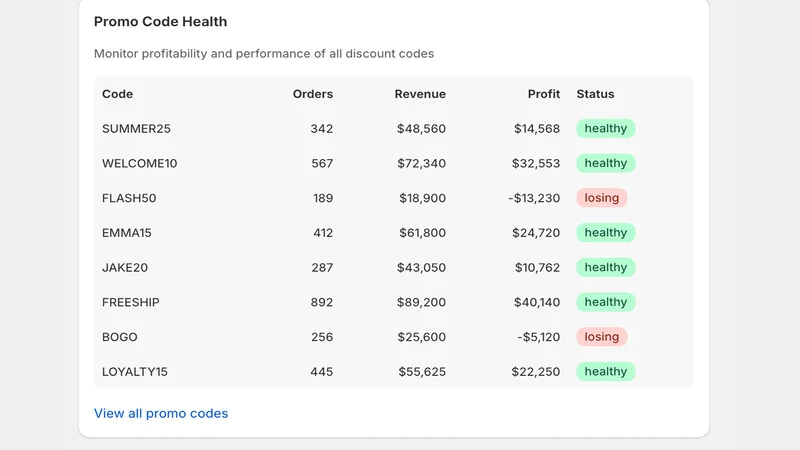Image resolution: width=800 pixels, height=450 pixels.
Task: Click the $14,568 profit cell
Action: click(x=537, y=129)
